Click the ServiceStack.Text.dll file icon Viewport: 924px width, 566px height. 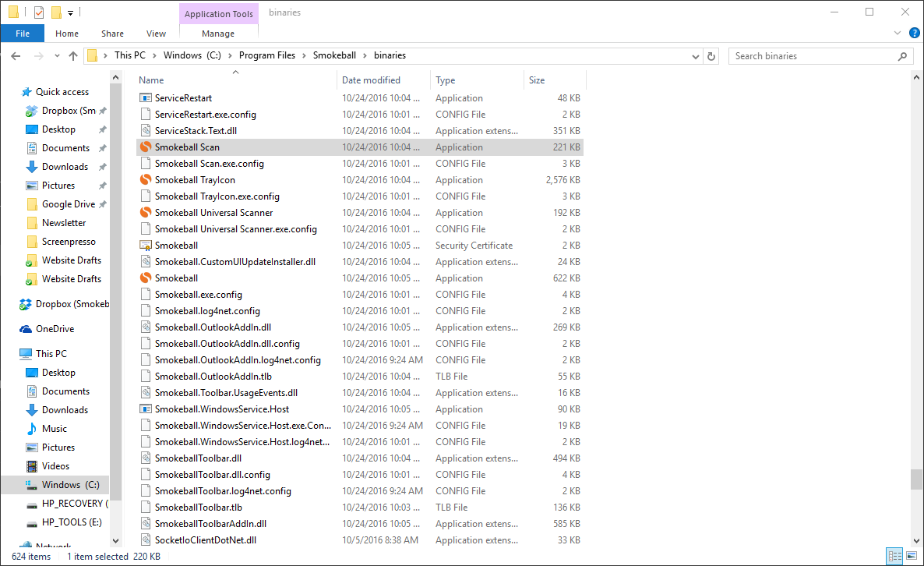(146, 131)
